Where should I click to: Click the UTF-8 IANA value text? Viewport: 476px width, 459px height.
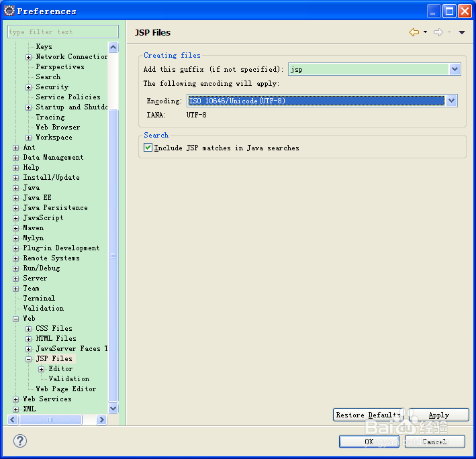(x=197, y=115)
